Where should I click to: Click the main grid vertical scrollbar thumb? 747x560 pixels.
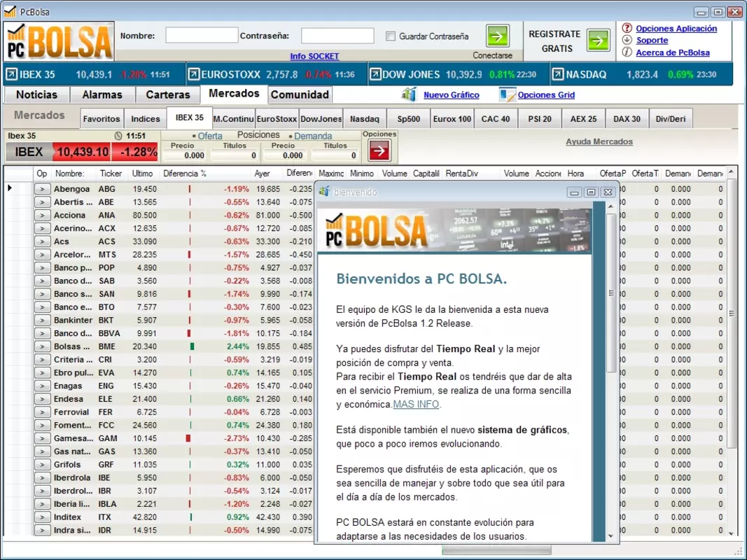point(732,313)
